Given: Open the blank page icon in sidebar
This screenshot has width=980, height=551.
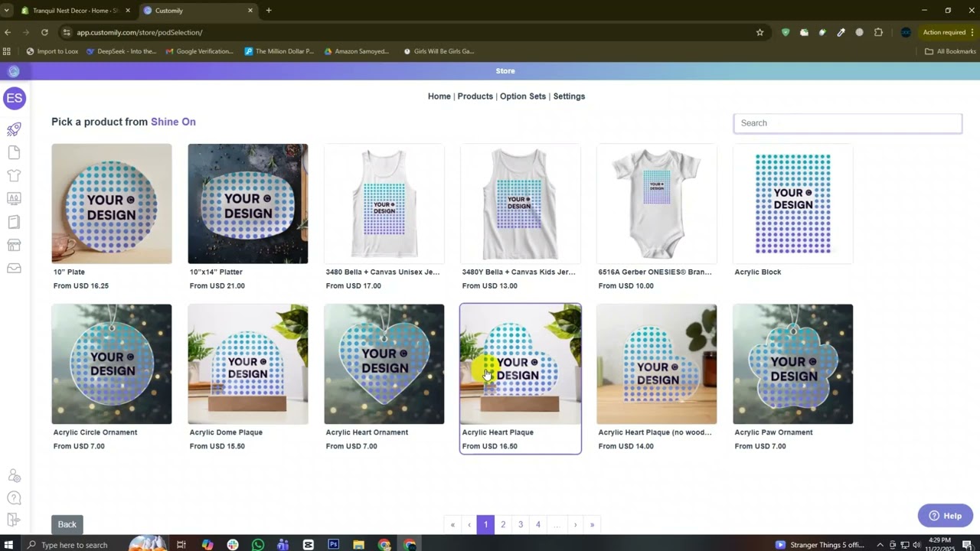Looking at the screenshot, I should 14,153.
